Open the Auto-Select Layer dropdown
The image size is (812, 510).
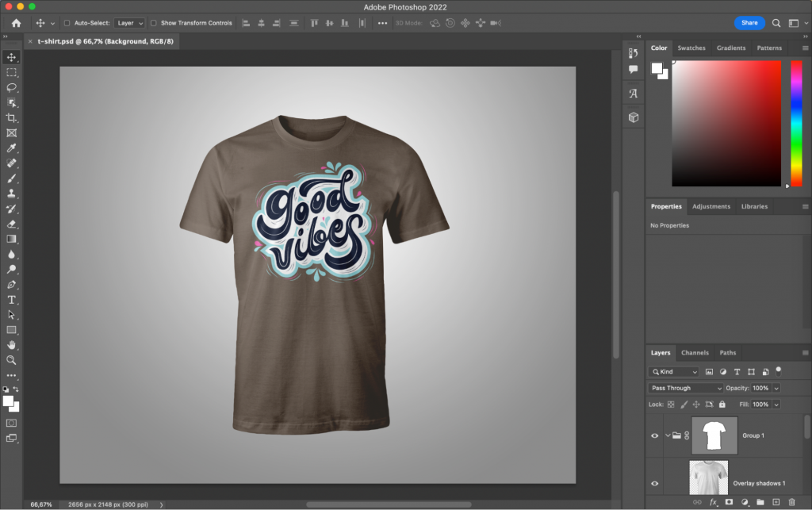coord(129,23)
